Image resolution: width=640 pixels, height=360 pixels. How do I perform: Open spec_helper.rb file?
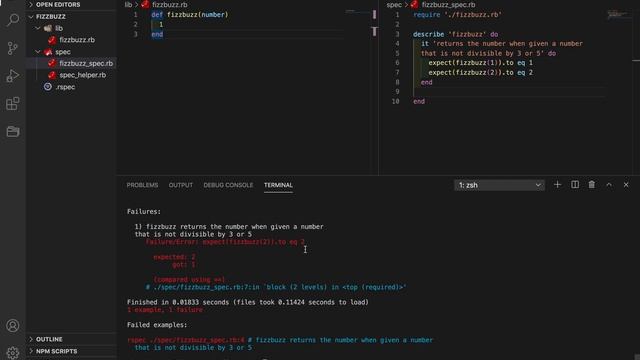click(82, 75)
